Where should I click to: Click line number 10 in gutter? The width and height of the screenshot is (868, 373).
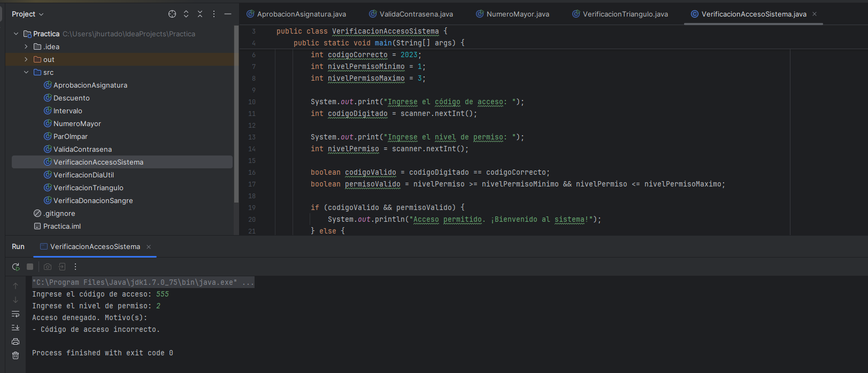click(252, 102)
